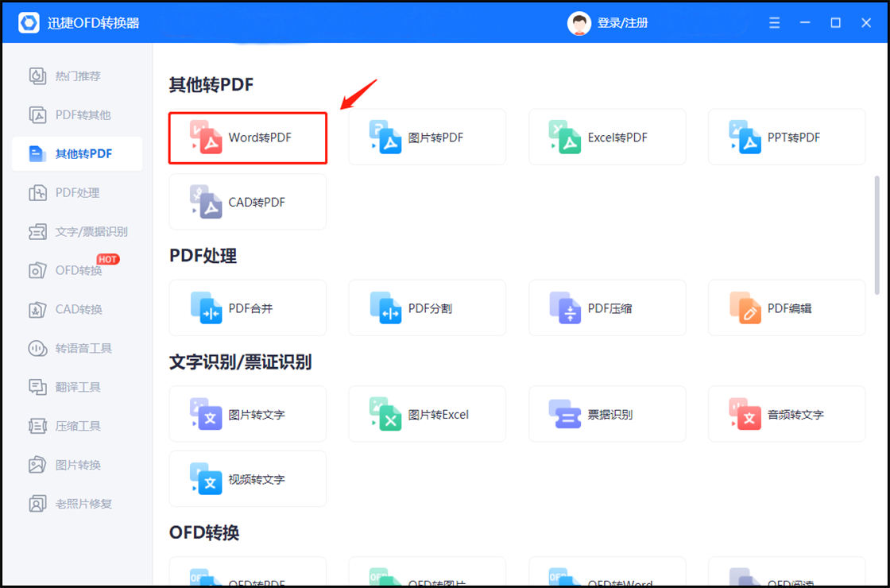Screen dimensions: 890x588
Task: Click the vertical scrollbar thumb
Action: (x=877, y=234)
